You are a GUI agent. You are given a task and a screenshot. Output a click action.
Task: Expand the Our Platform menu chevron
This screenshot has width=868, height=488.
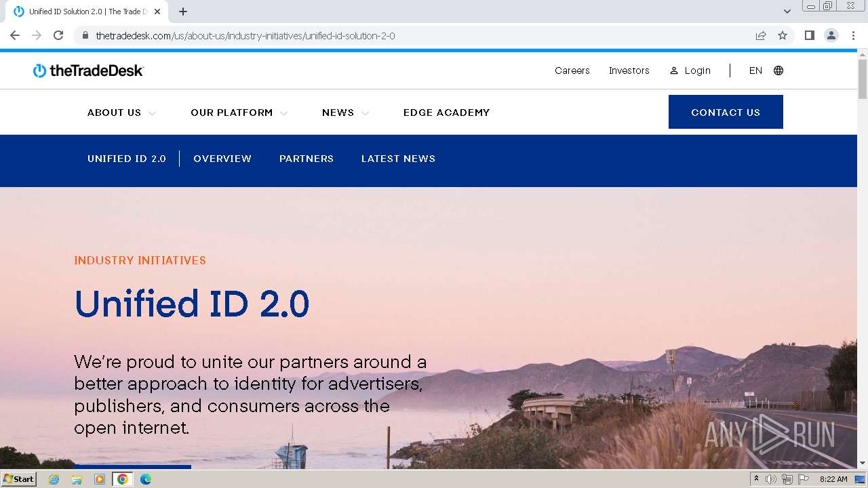tap(283, 113)
